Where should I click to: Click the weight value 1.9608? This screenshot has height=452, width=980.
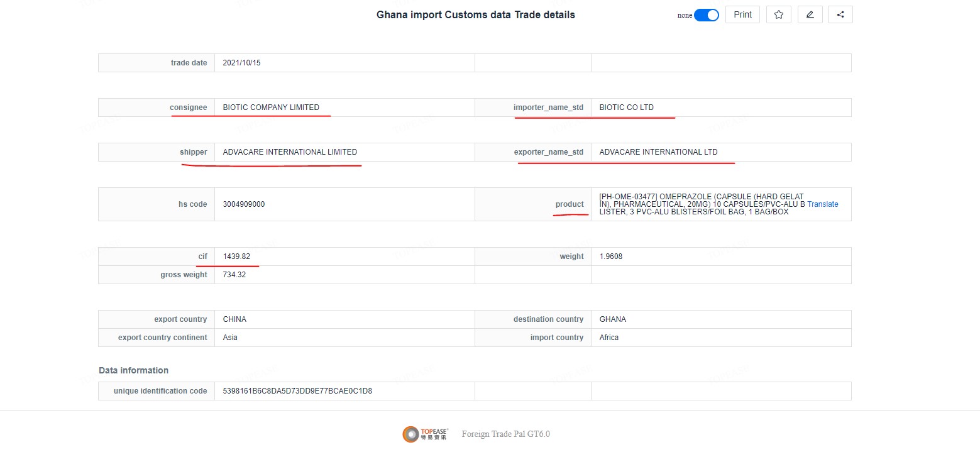click(611, 256)
